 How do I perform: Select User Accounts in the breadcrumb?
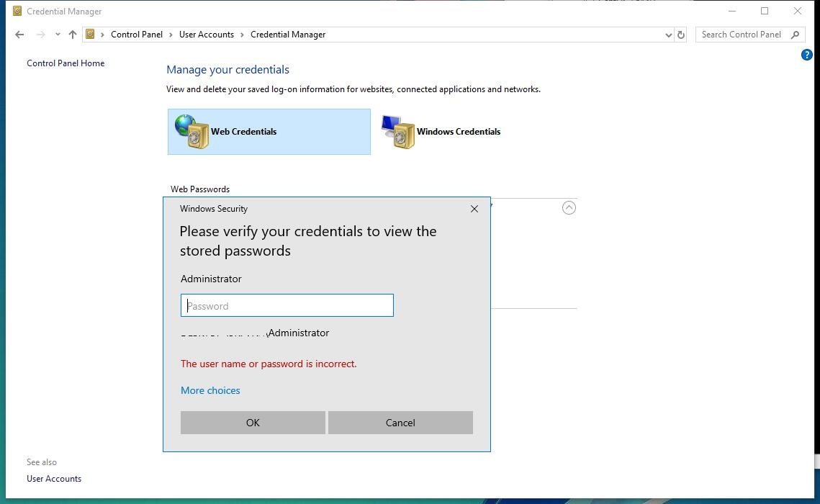[x=207, y=35]
